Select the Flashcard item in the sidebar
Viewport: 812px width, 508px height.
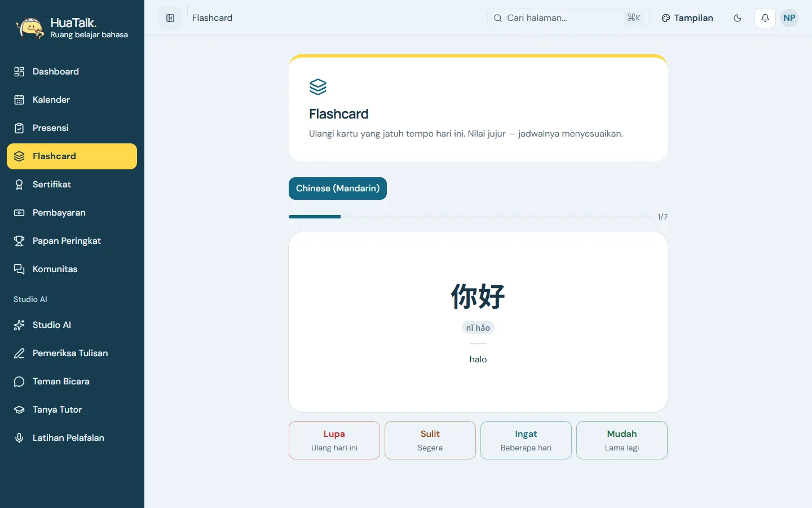(x=72, y=156)
